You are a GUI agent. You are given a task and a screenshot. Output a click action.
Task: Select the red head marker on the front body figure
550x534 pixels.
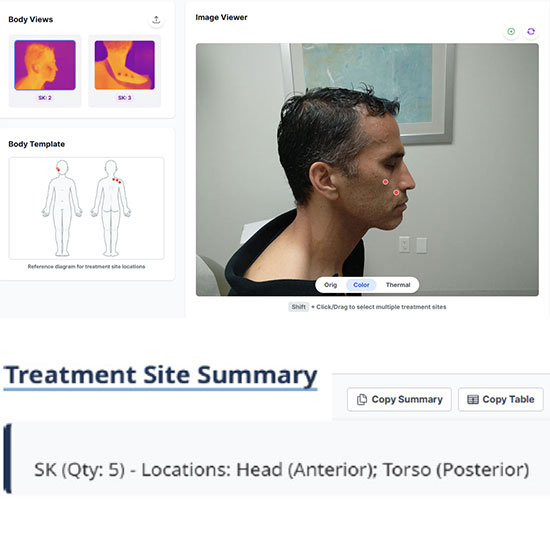58,169
